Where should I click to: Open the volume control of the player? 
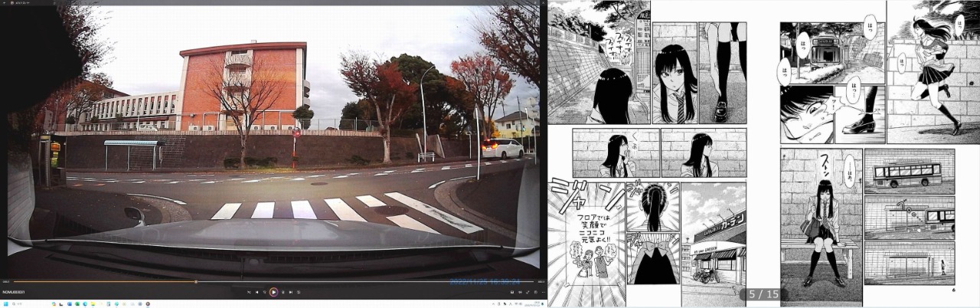[x=520, y=292]
